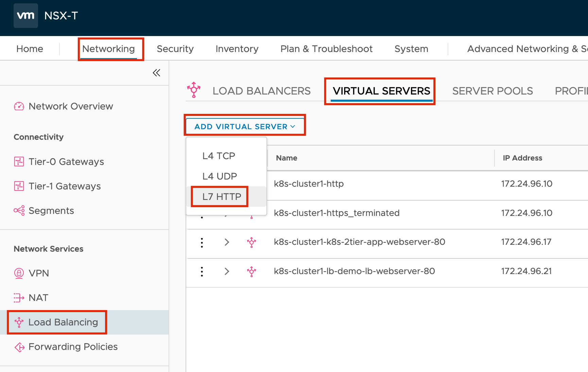Open the Advanced Networking & Security tab
588x372 pixels.
528,49
